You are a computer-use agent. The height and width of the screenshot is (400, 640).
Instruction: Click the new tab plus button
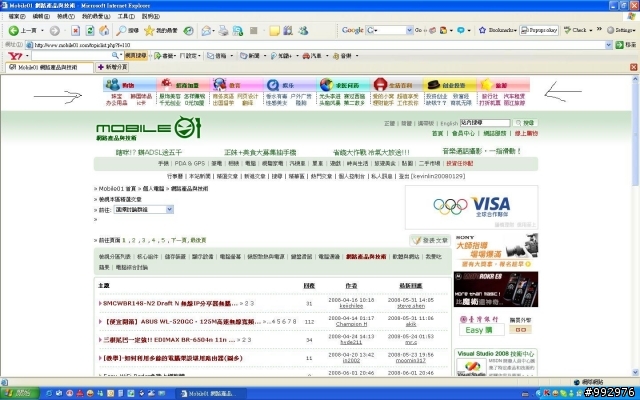tap(112, 67)
